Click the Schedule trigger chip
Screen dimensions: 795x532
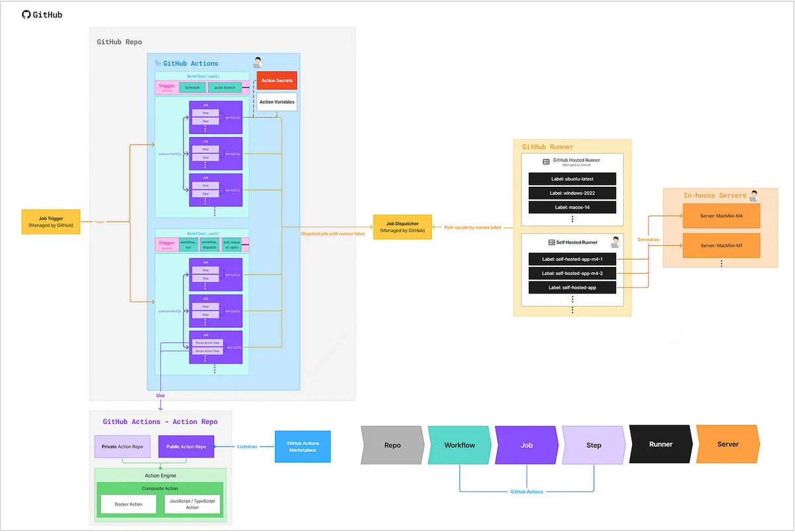pos(192,87)
